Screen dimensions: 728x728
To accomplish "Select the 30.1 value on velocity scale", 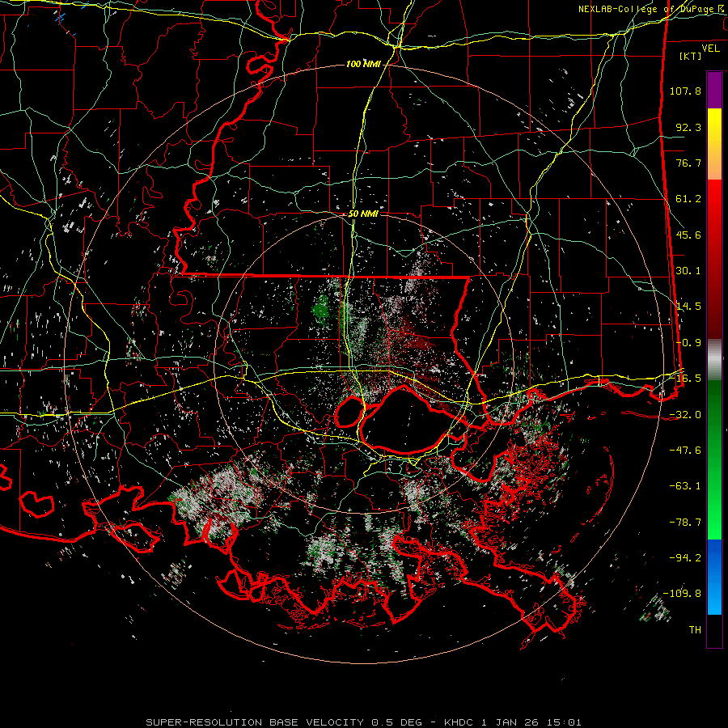I will tap(688, 271).
